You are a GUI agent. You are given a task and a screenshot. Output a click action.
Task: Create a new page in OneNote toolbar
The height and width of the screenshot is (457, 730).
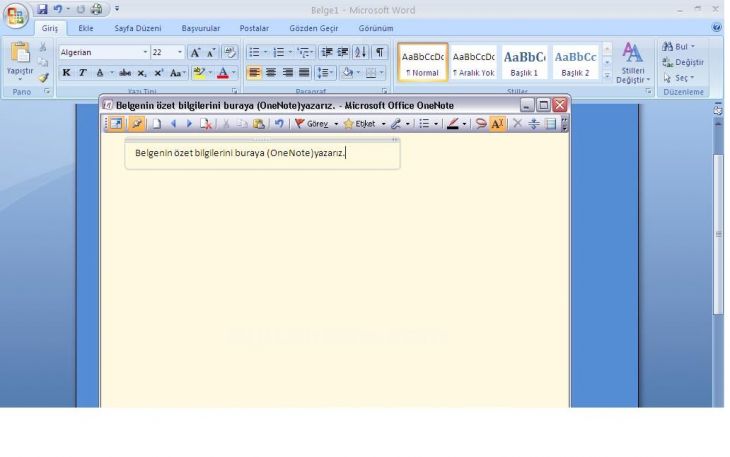pyautogui.click(x=157, y=124)
